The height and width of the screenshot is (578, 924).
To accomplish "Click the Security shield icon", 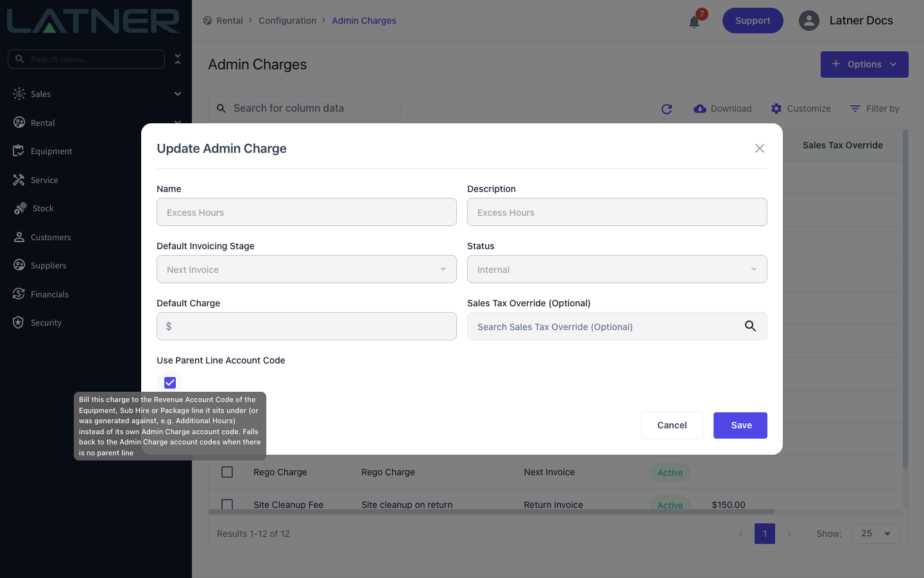I will tap(19, 322).
